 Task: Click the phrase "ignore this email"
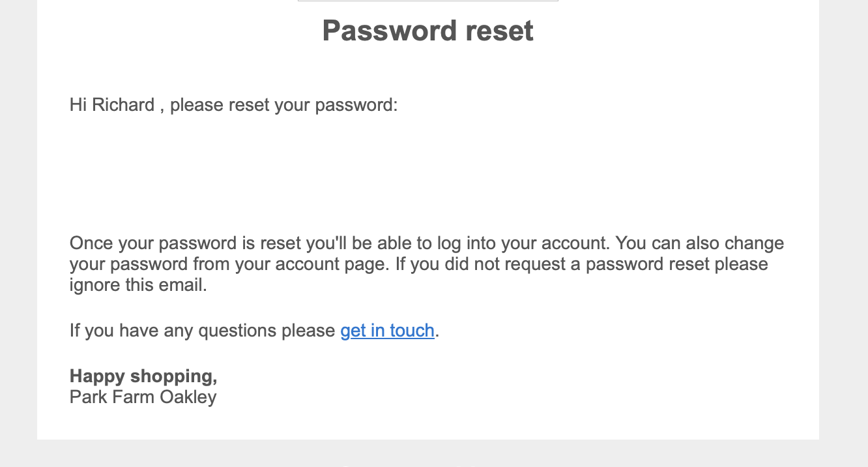point(137,286)
